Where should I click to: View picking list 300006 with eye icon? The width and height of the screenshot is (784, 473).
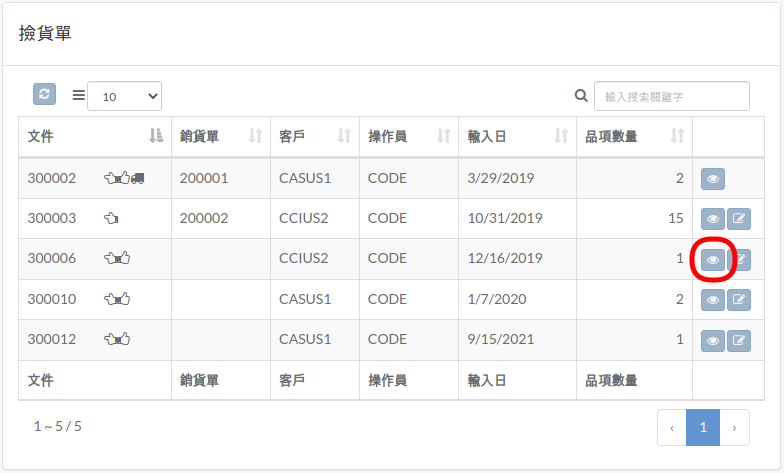(713, 260)
